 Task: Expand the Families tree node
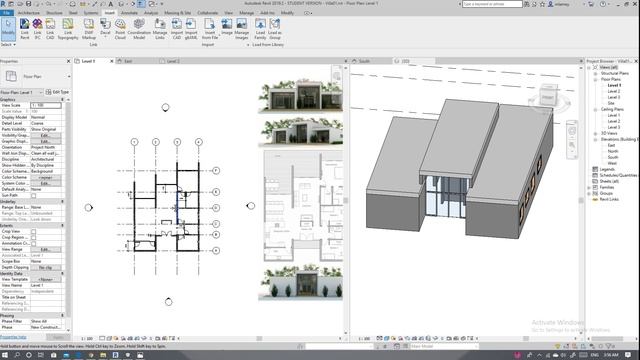click(589, 187)
